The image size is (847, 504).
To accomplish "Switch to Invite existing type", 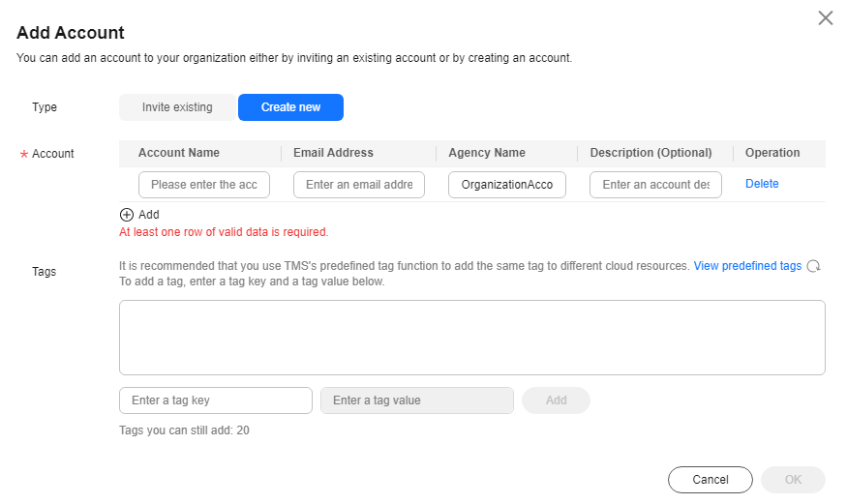I will 177,107.
